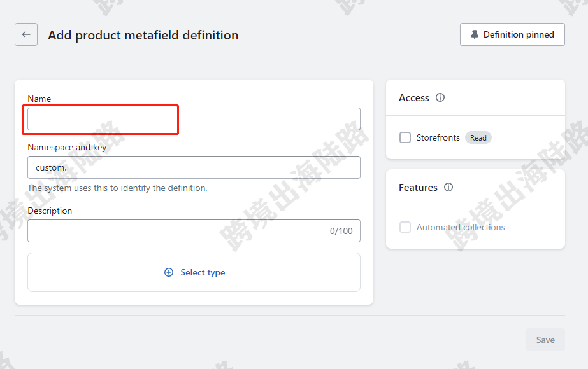Click into the Namespace and key field
Screen dimensions: 588x369
(x=194, y=167)
